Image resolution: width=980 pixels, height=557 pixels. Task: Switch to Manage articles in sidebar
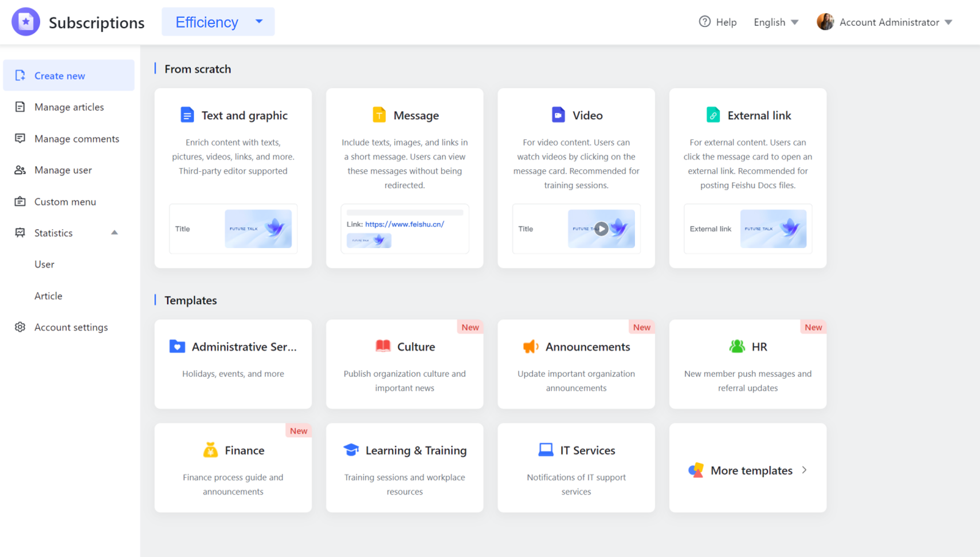point(69,107)
